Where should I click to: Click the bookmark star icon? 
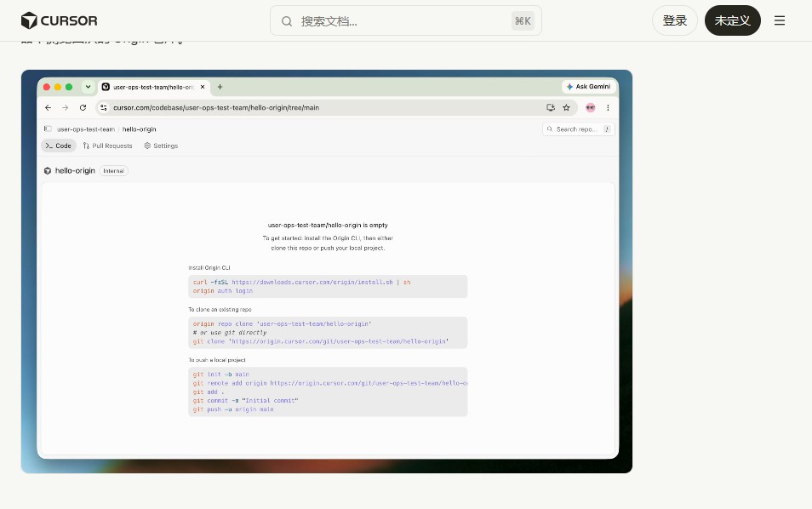[567, 108]
